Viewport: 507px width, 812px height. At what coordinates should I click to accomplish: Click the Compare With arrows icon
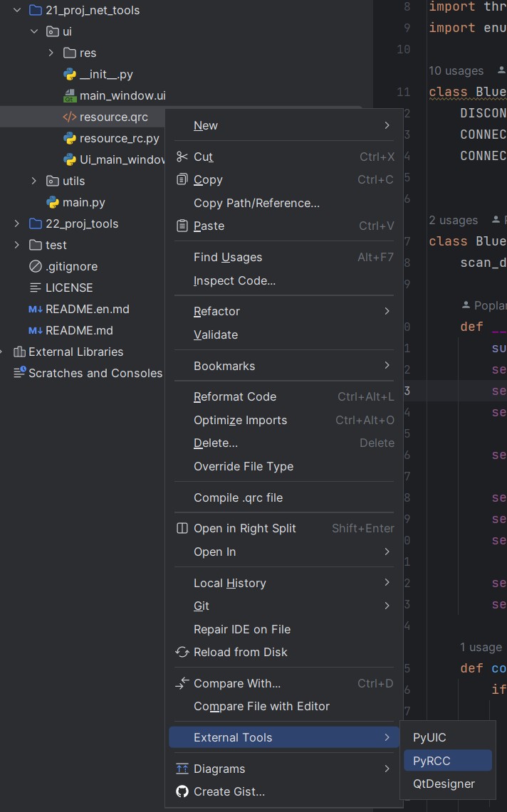(182, 683)
